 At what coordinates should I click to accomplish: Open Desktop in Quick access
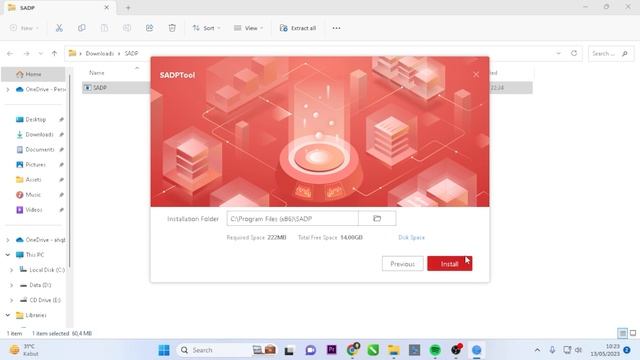(35, 119)
